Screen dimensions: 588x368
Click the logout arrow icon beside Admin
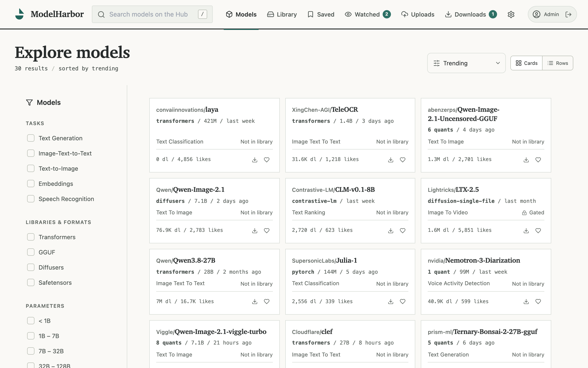568,14
